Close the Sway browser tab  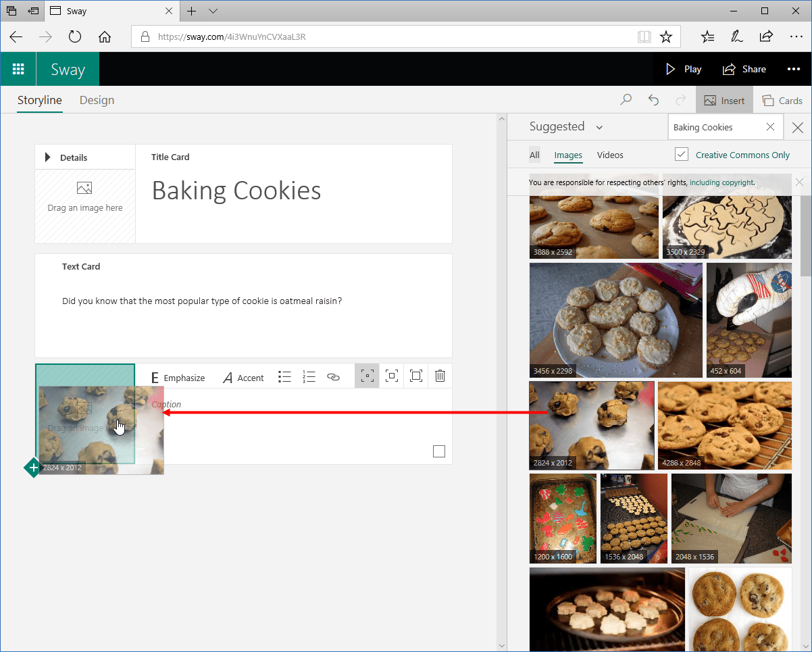(x=168, y=11)
